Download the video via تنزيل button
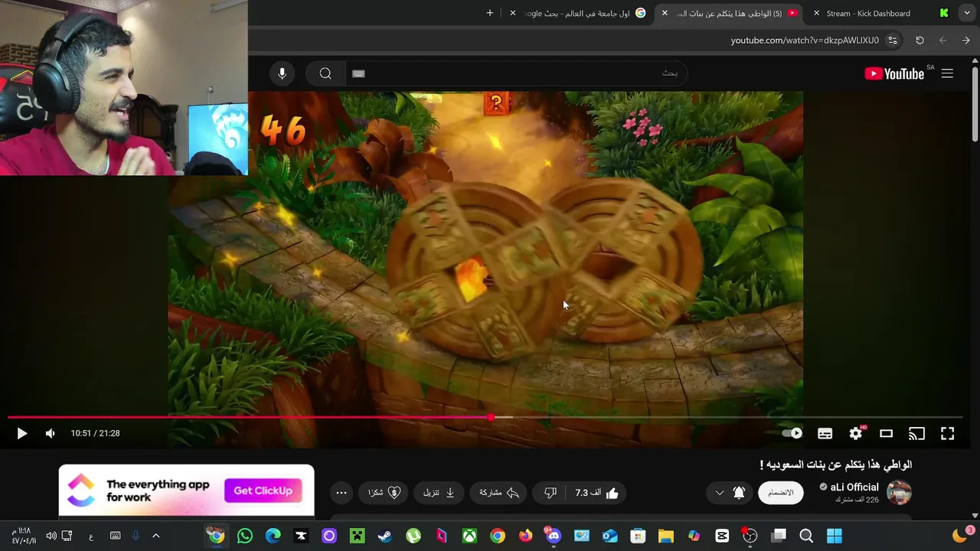 click(439, 493)
